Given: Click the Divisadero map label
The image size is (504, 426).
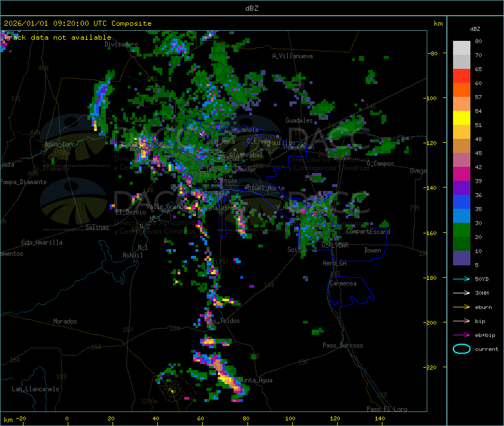Looking at the screenshot, I should (121, 44).
